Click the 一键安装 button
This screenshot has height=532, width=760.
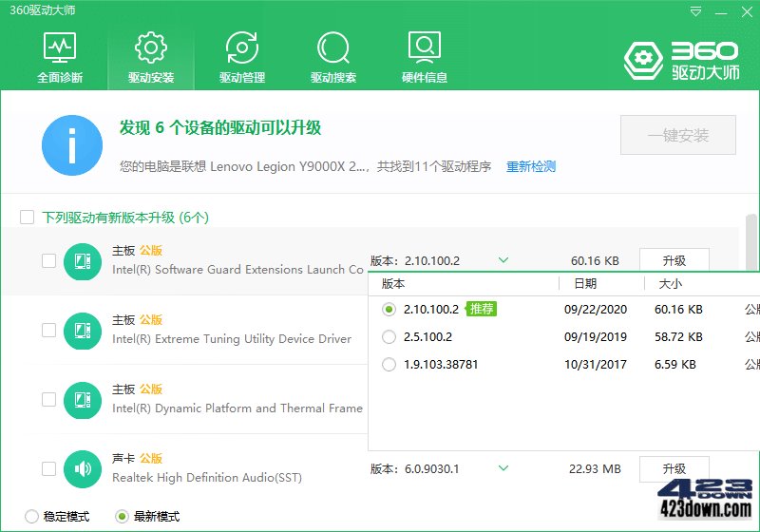(678, 135)
